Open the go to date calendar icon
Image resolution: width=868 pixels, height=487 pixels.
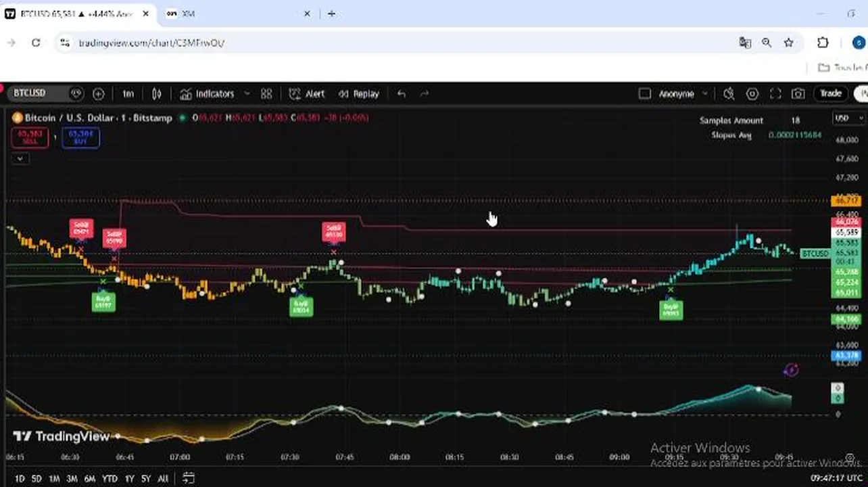tap(189, 478)
